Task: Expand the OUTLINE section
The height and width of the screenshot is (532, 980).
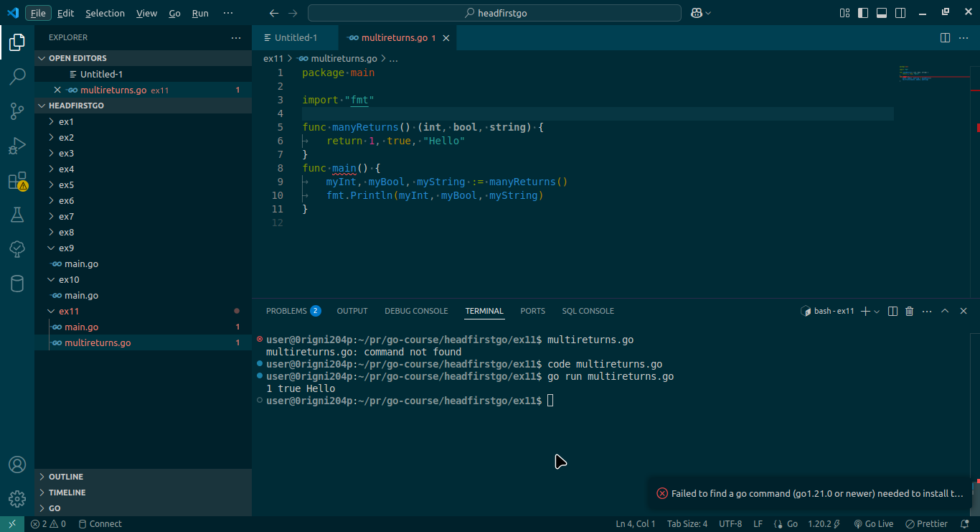Action: [x=65, y=477]
